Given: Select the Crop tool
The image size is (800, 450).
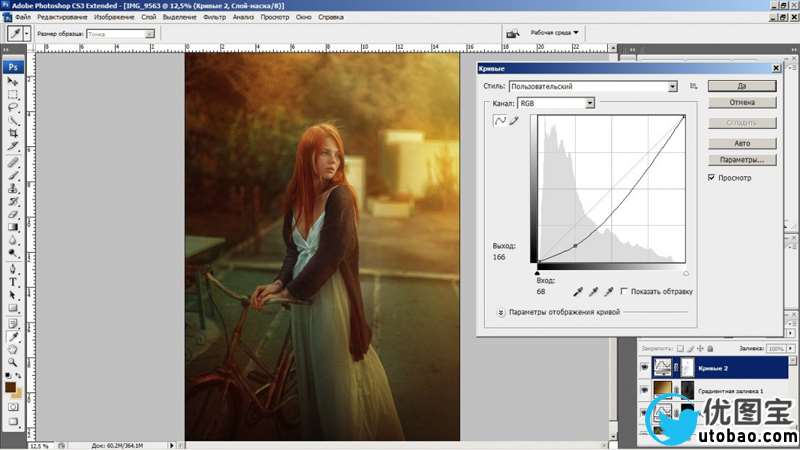Looking at the screenshot, I should tap(13, 134).
